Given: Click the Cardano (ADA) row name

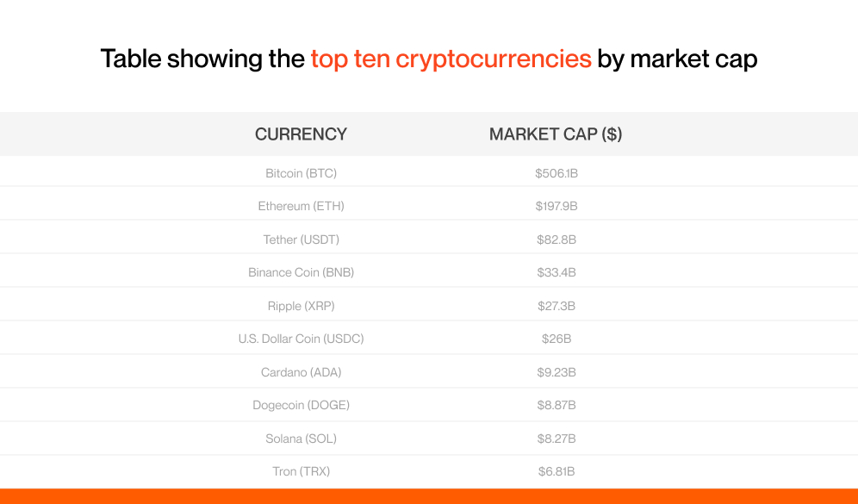Looking at the screenshot, I should (301, 372).
